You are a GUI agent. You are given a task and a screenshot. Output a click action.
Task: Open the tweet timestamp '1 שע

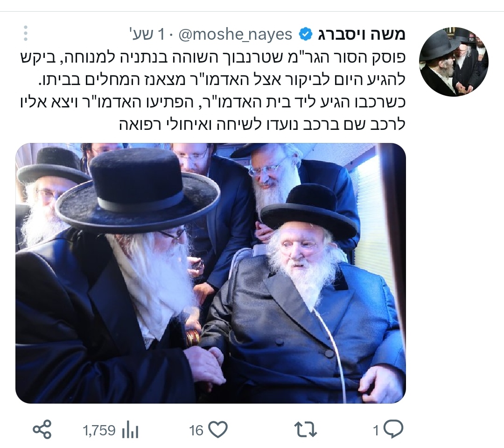(x=147, y=35)
